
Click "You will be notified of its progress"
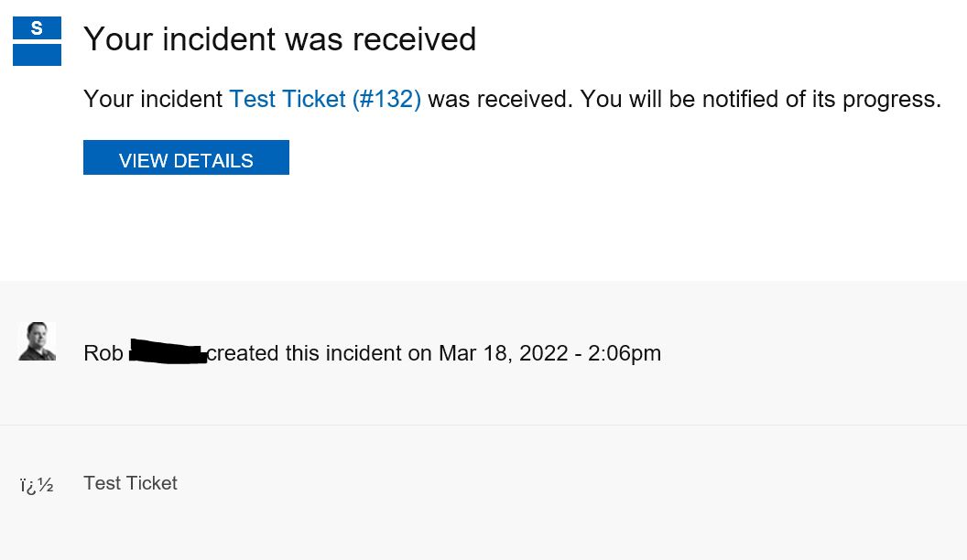pos(760,99)
